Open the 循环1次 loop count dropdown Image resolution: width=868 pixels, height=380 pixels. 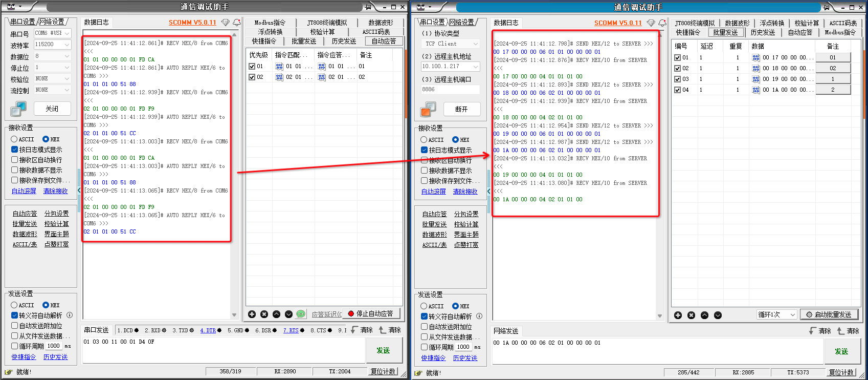792,314
